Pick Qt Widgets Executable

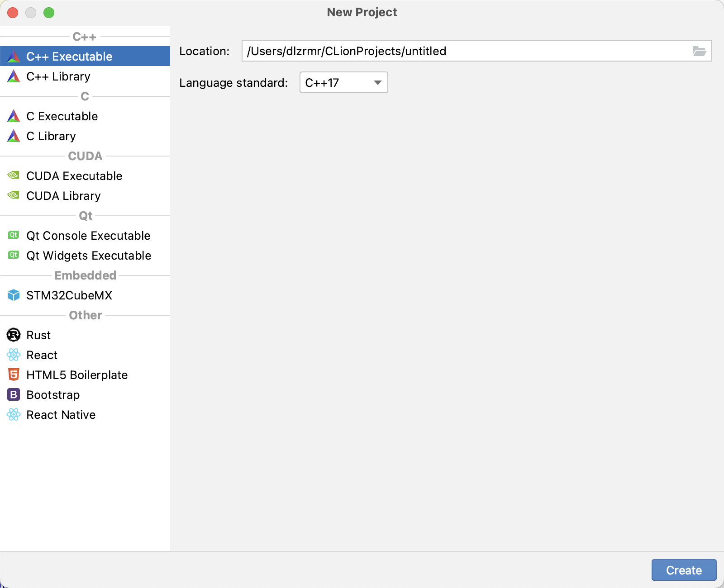tap(85, 256)
